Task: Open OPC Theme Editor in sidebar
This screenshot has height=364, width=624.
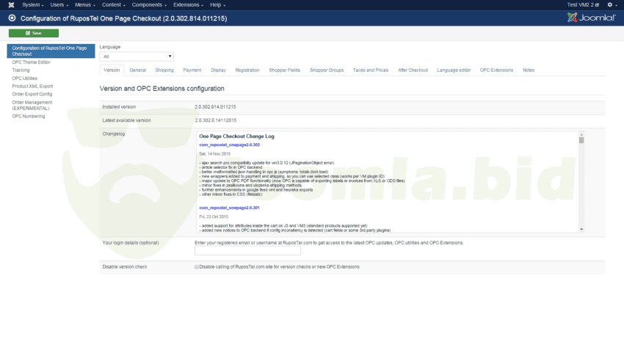Action: click(x=31, y=62)
